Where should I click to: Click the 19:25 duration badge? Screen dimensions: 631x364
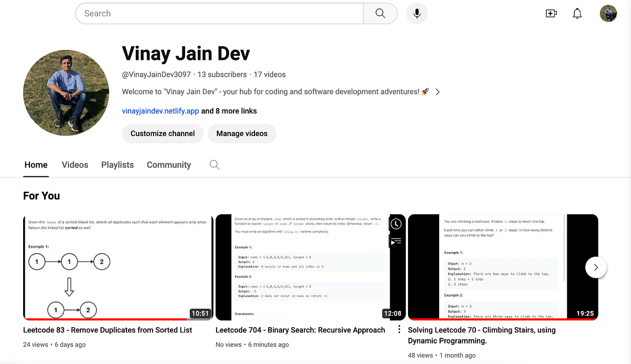pyautogui.click(x=585, y=314)
